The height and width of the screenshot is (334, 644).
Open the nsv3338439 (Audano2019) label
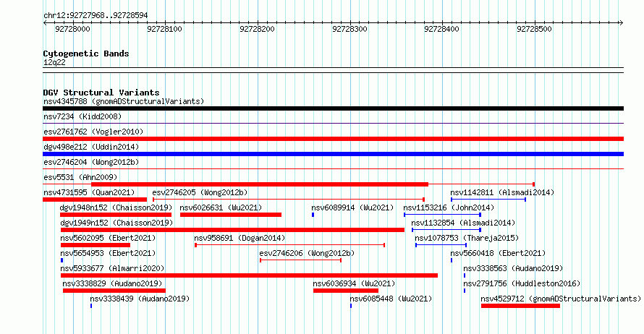[x=140, y=299]
